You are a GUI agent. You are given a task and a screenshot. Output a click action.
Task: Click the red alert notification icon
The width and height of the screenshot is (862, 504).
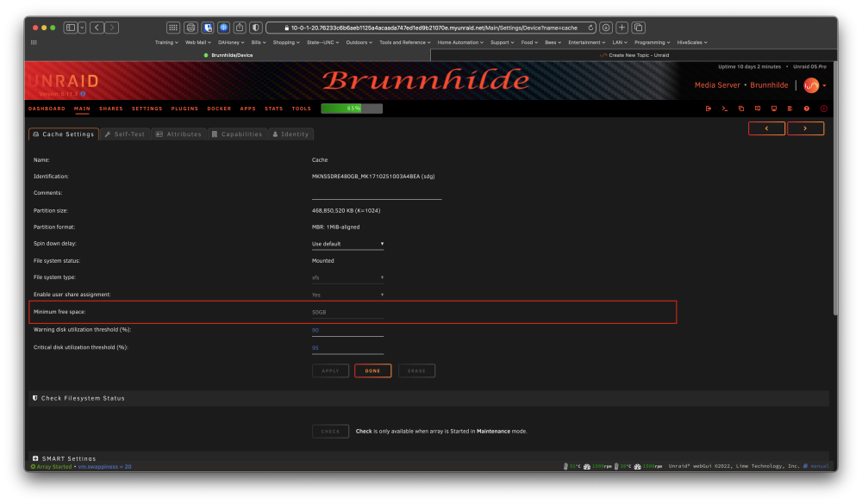coord(823,109)
